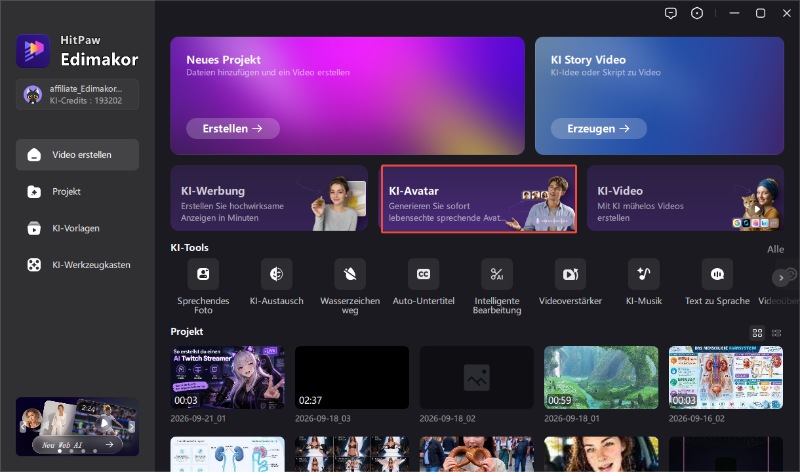Click the KI-Tools section heading
Screen dimensions: 800x472
(x=189, y=247)
